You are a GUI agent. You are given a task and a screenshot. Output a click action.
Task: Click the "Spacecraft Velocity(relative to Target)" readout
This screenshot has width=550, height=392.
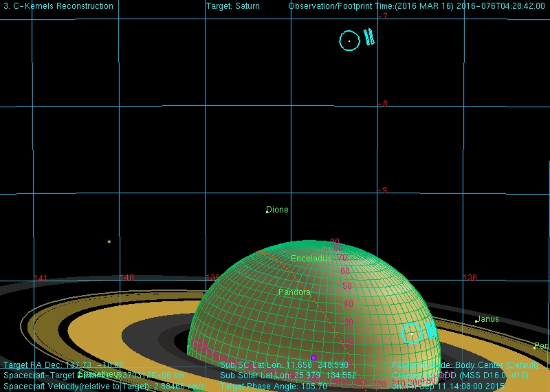[104, 386]
